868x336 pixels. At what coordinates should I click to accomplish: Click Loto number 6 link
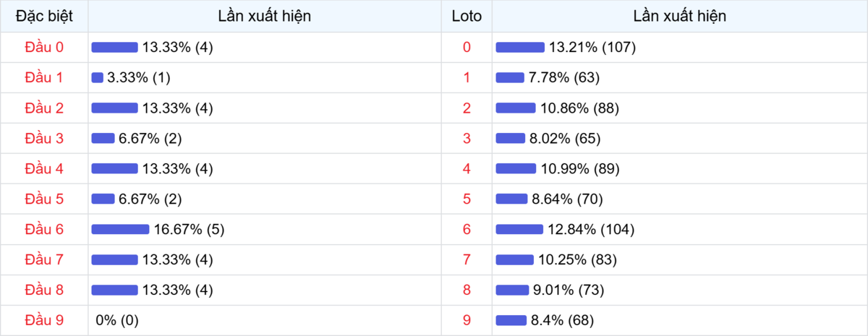tap(467, 229)
